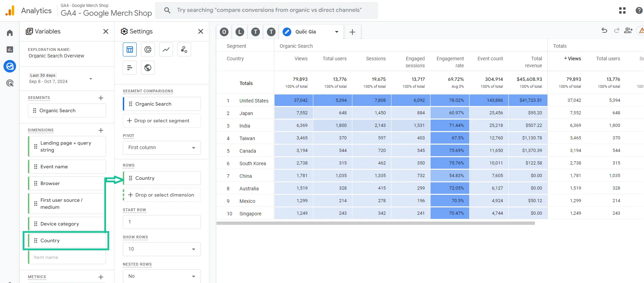This screenshot has height=283, width=644.
Task: Click the Start Row input field
Action: coord(162,222)
